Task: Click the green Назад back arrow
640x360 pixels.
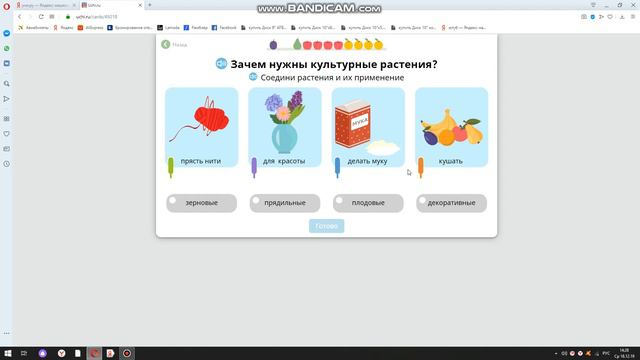Action: [165, 44]
